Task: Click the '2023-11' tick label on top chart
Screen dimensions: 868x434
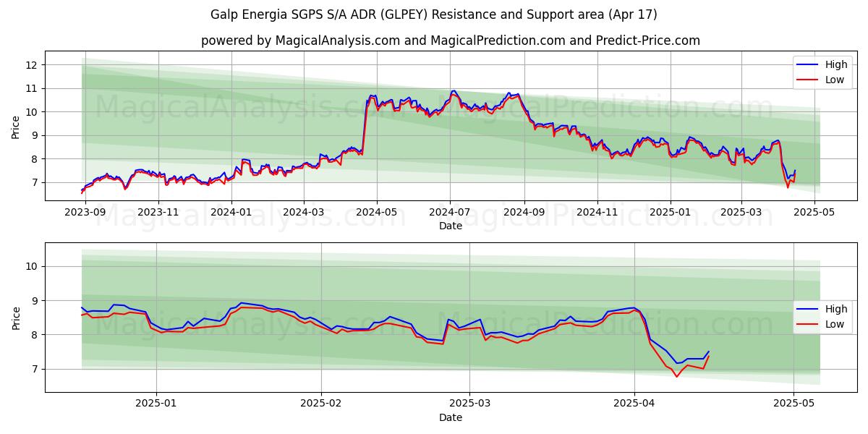Action: point(158,212)
